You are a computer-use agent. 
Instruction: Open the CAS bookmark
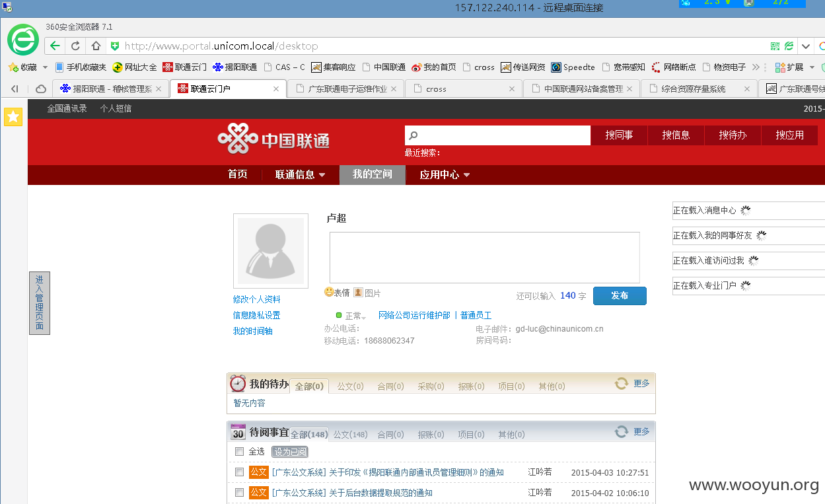pos(285,67)
